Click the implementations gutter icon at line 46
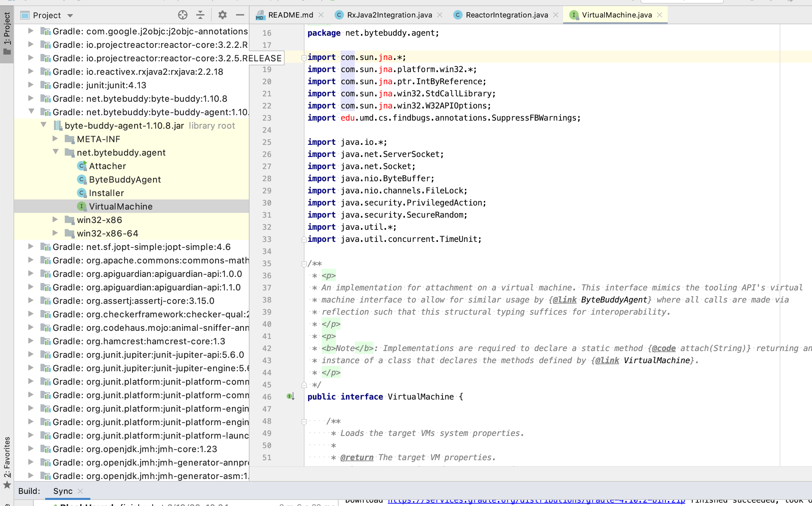This screenshot has width=812, height=506. pyautogui.click(x=290, y=397)
